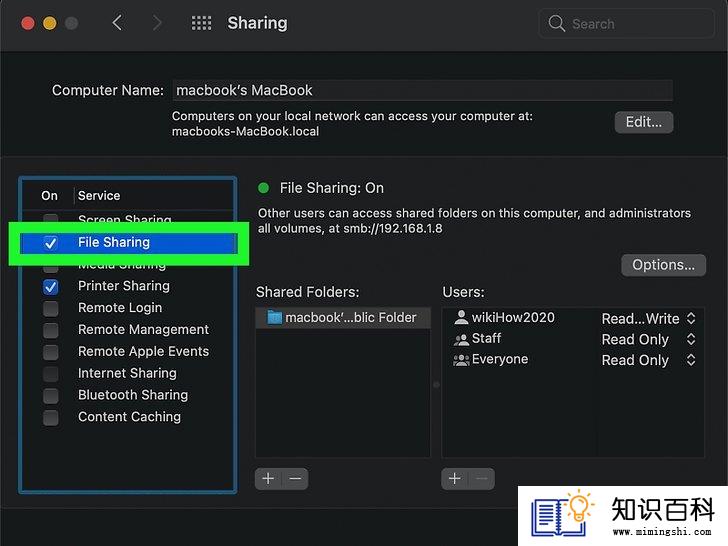Uncheck the File Sharing checkbox
Viewport: 728px width, 546px height.
coord(51,243)
